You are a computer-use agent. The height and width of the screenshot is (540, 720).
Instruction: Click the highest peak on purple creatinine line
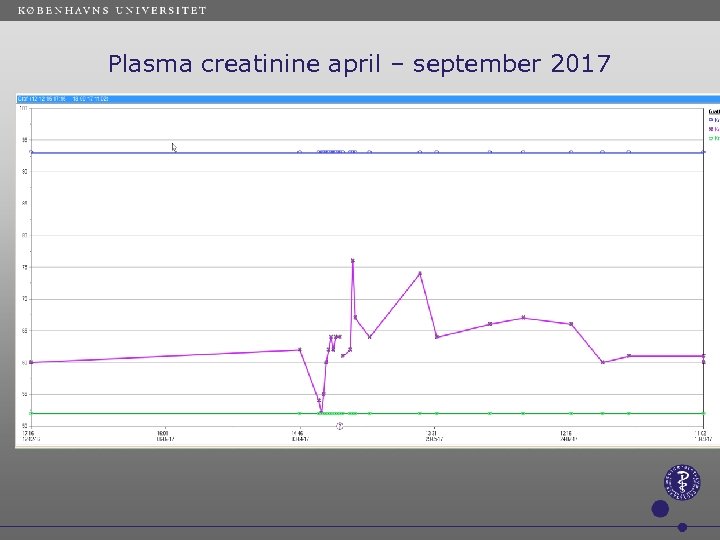pos(353,261)
